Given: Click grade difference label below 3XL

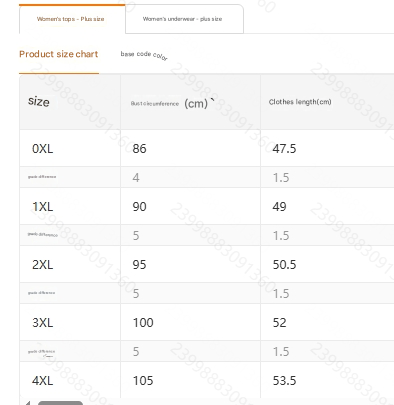Looking at the screenshot, I should tap(42, 353).
